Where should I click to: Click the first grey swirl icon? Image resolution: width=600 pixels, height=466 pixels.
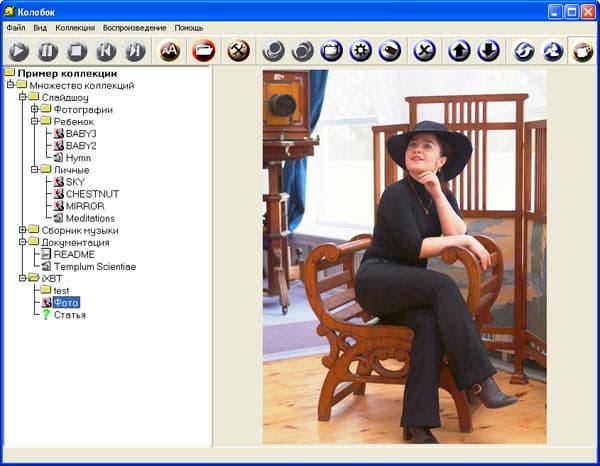tap(273, 51)
